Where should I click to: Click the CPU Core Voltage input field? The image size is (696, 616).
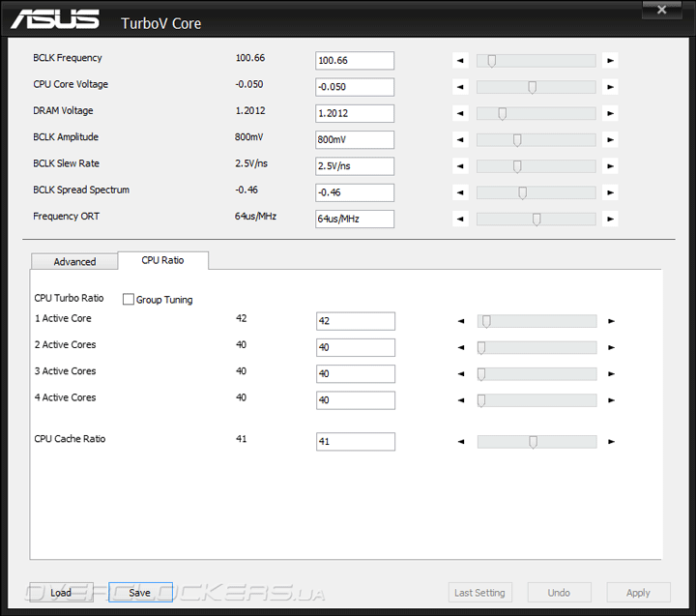pos(355,87)
